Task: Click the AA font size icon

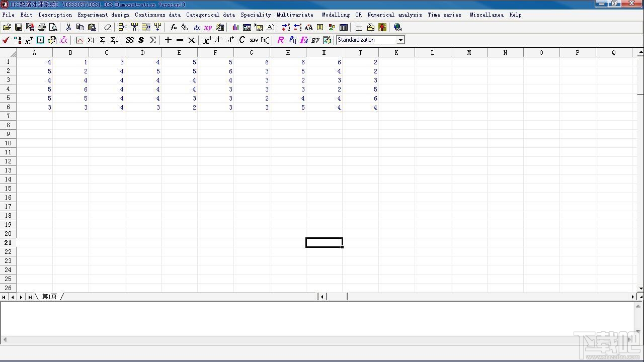Action: (x=308, y=27)
